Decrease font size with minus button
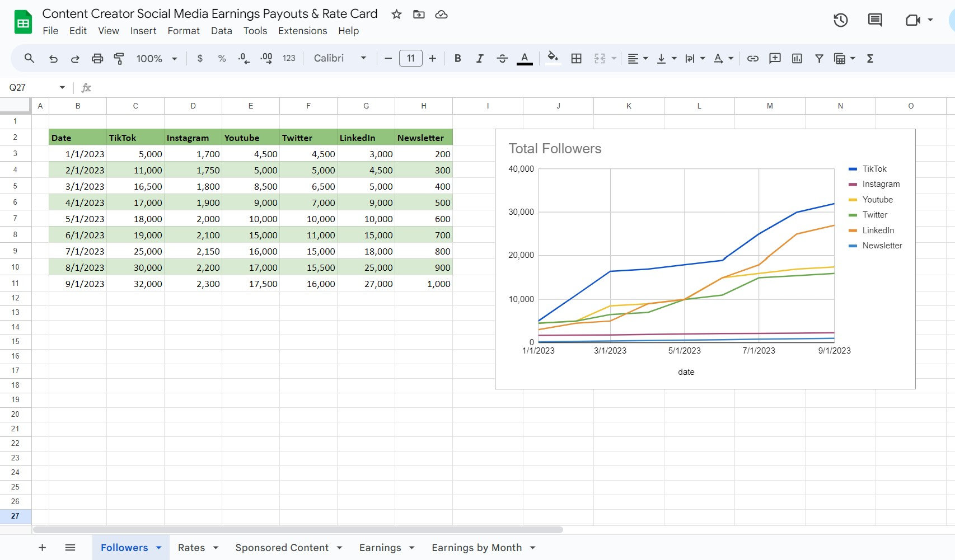 pos(388,58)
